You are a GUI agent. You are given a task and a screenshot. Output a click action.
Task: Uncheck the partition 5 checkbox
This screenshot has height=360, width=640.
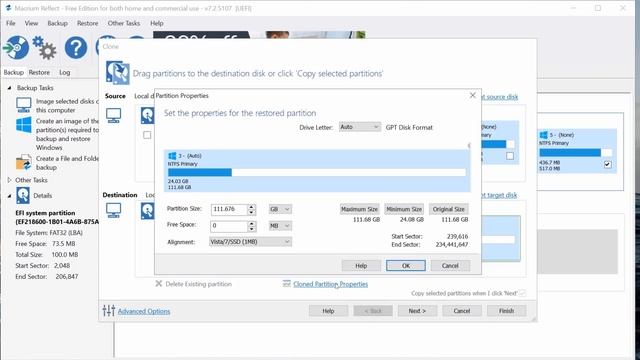607,164
